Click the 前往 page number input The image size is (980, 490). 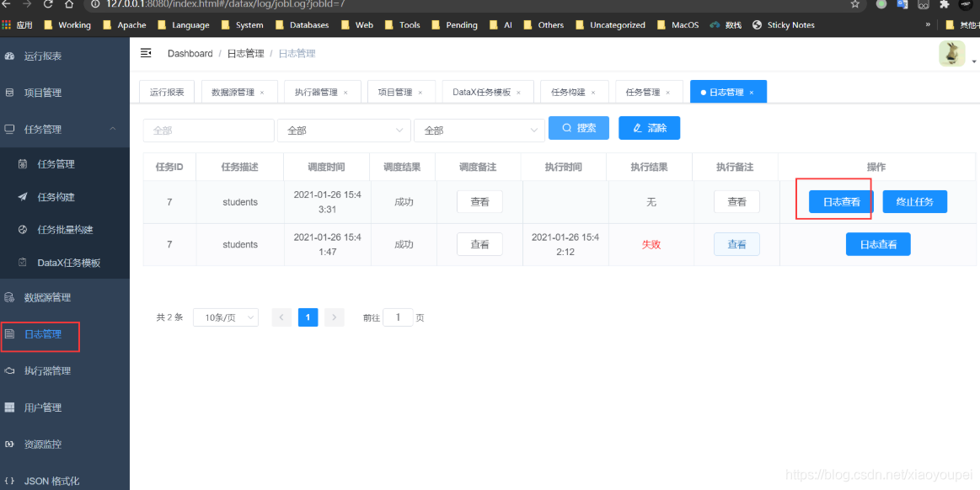pyautogui.click(x=398, y=317)
